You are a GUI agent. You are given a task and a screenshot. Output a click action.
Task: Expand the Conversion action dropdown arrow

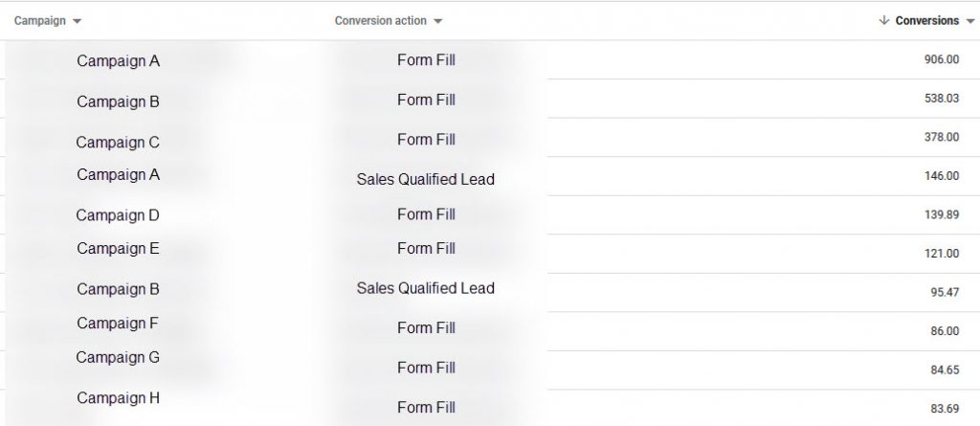(x=438, y=21)
